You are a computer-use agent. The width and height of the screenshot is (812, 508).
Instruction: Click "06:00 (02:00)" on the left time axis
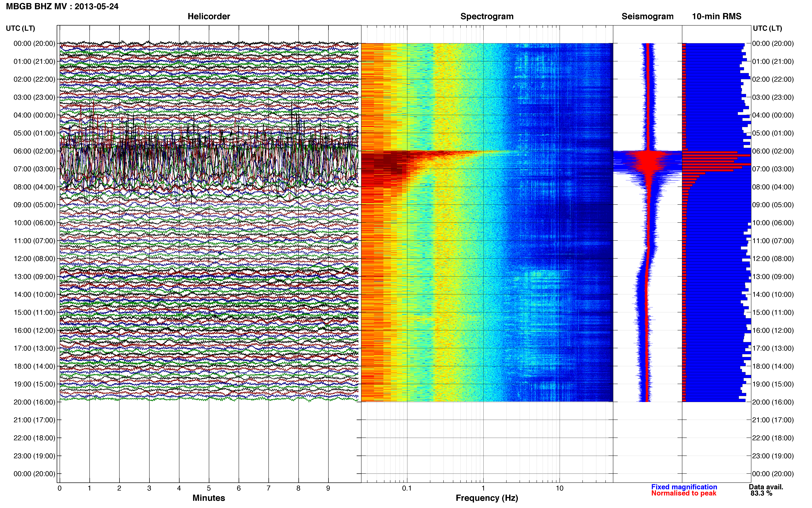(34, 151)
